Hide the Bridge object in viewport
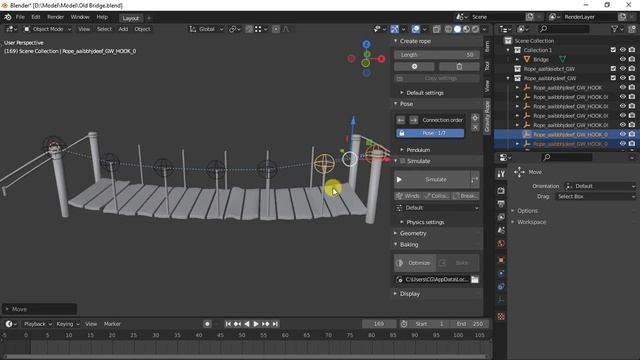This screenshot has height=360, width=640. [x=623, y=59]
